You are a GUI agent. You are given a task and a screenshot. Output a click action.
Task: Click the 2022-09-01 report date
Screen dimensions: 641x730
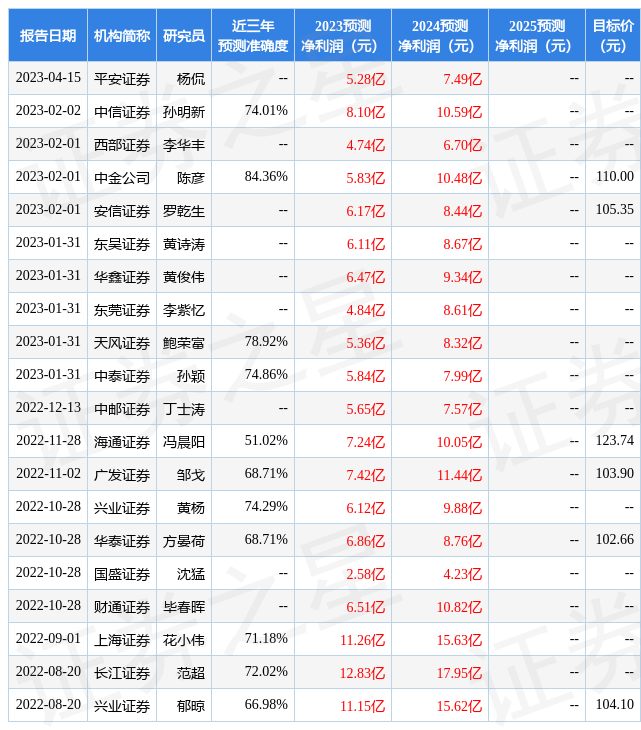(48, 638)
